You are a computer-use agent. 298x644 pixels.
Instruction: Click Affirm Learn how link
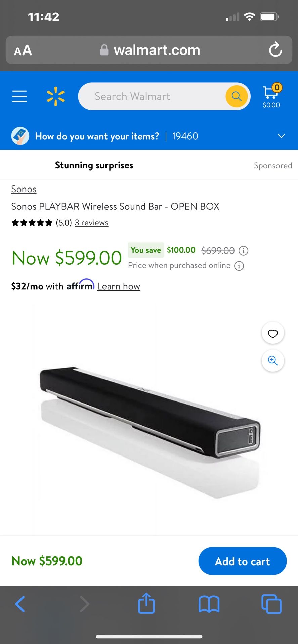pos(119,286)
